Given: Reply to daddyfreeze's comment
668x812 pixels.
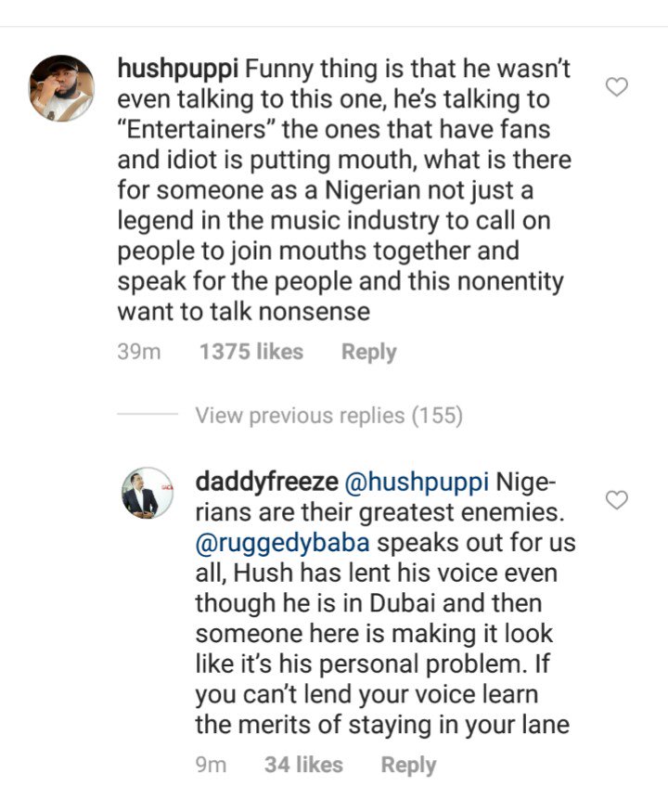Looking at the screenshot, I should pos(408,766).
